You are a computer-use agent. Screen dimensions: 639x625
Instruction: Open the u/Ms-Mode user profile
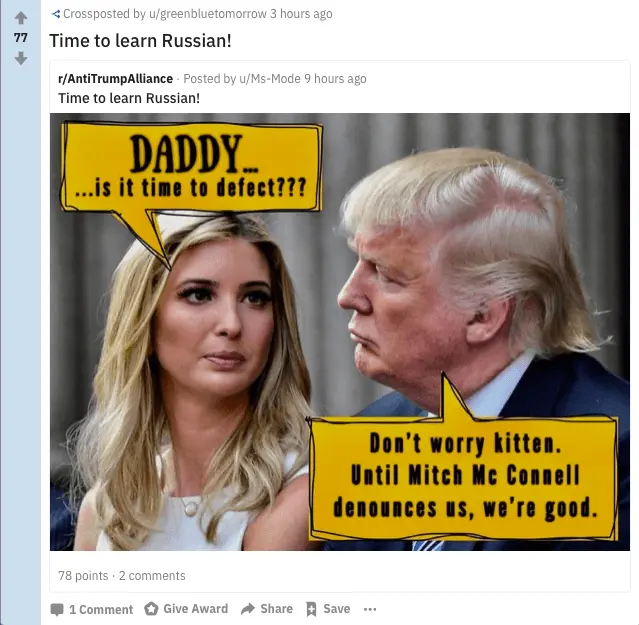coord(270,79)
